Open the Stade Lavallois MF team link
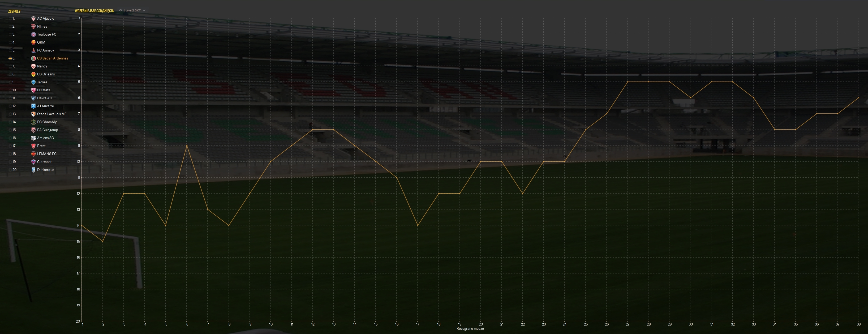Image resolution: width=868 pixels, height=334 pixels. 53,114
